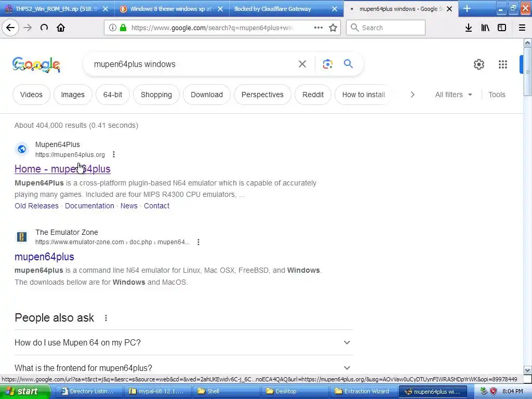This screenshot has height=399, width=532.
Task: Expand How do I use Mupen 64 question
Action: [x=183, y=342]
